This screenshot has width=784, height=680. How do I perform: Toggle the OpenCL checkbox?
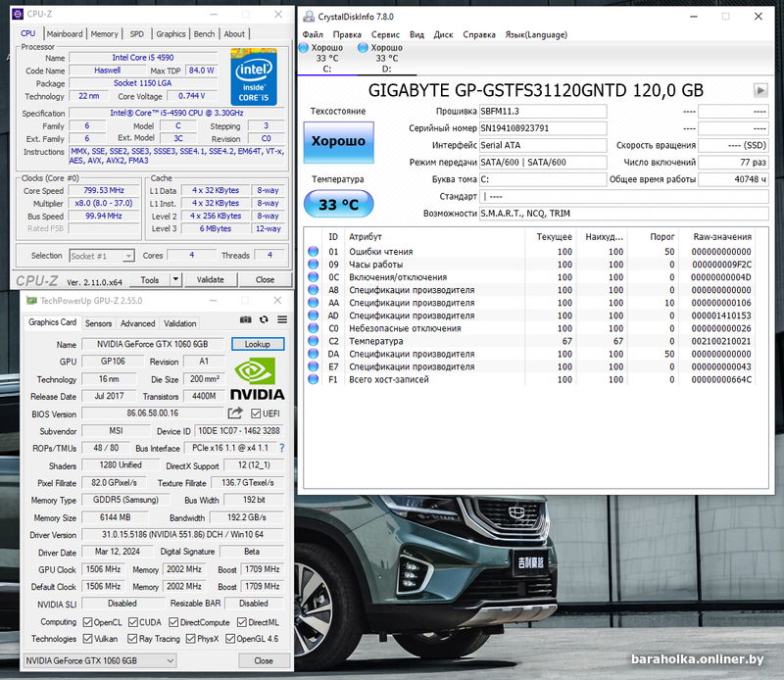[x=87, y=622]
